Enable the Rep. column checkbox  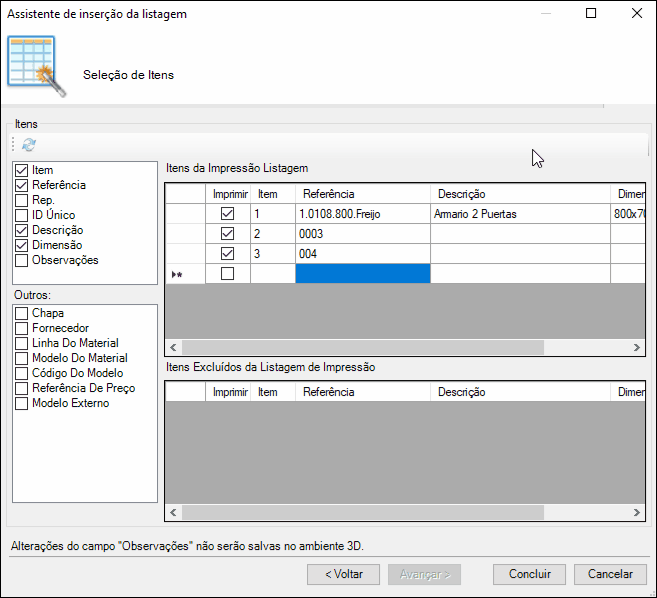(21, 200)
